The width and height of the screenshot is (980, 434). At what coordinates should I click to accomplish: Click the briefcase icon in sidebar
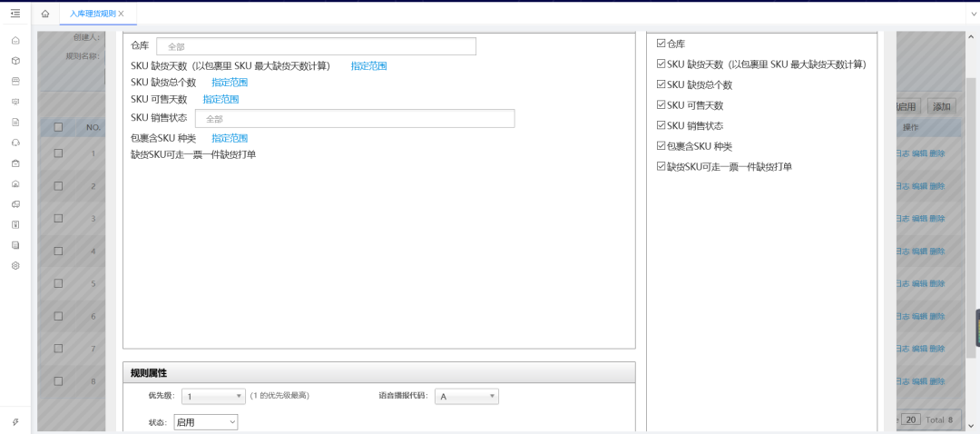(x=15, y=163)
